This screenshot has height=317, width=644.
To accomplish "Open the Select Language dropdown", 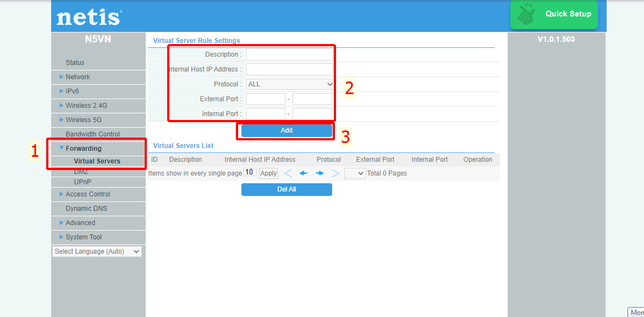I will coord(97,251).
